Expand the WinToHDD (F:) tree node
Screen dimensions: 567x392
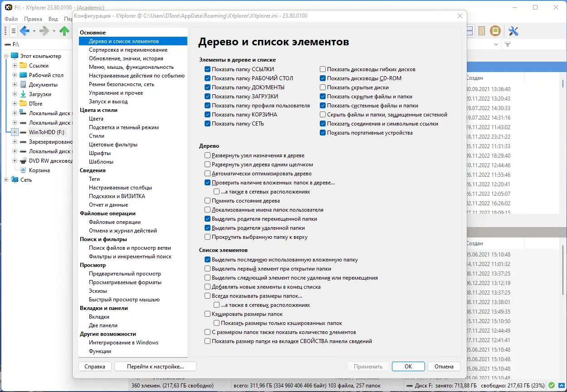(x=15, y=132)
